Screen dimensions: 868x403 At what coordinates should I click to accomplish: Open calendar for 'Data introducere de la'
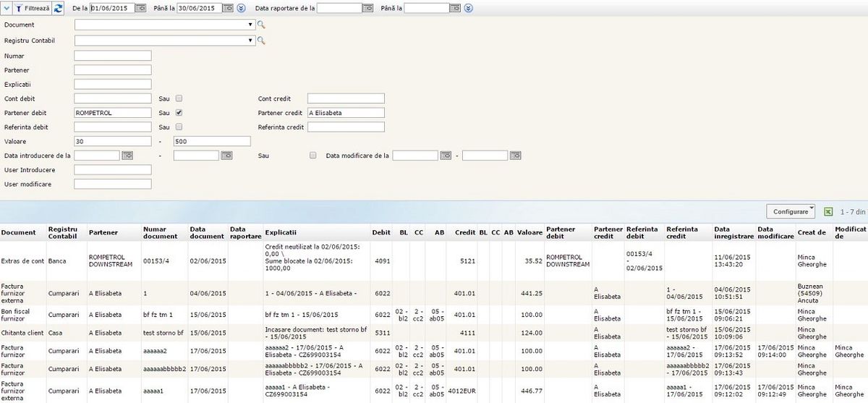[x=127, y=156]
